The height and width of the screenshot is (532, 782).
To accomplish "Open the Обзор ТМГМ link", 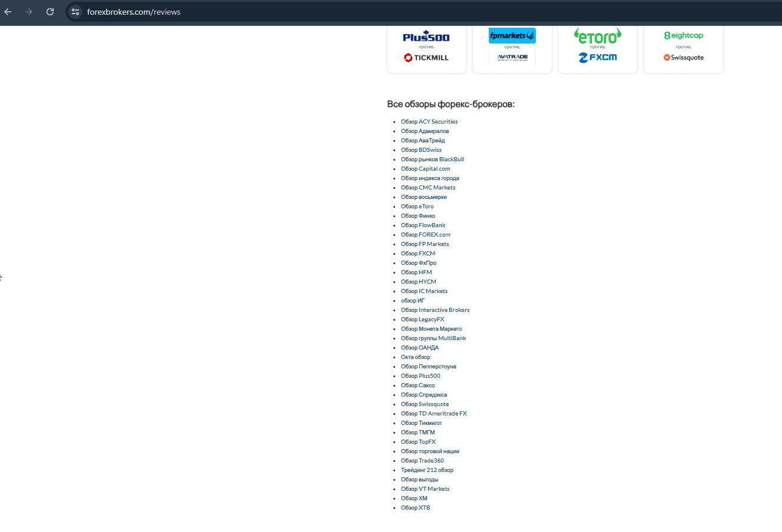I will point(418,433).
